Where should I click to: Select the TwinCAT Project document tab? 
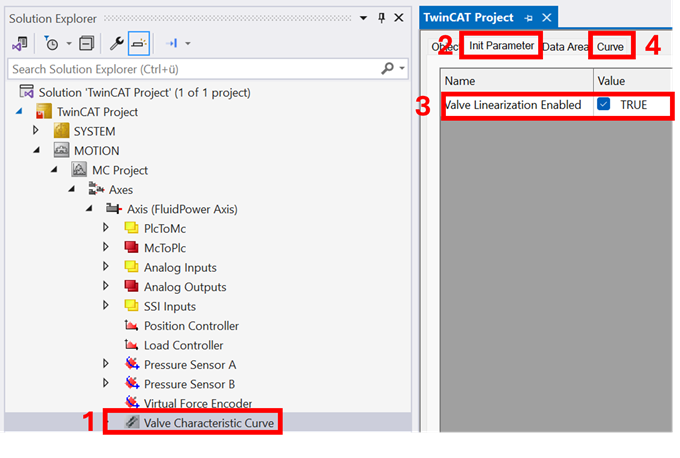point(468,18)
